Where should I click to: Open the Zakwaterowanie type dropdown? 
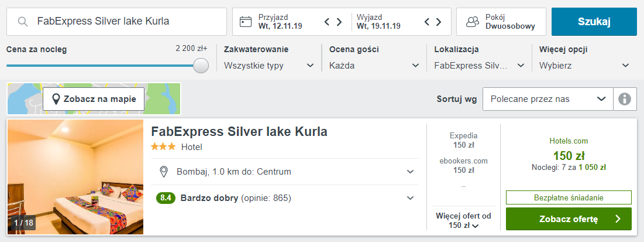269,66
